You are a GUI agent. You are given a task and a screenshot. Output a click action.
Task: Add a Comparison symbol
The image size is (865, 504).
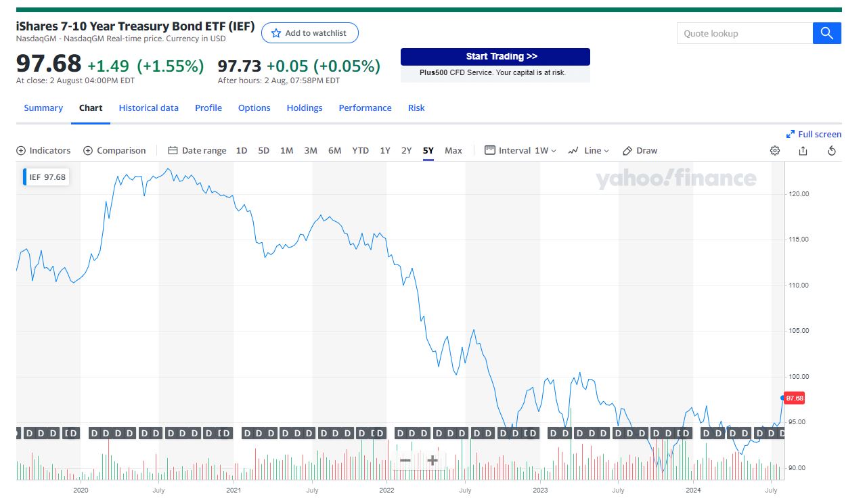click(x=114, y=151)
